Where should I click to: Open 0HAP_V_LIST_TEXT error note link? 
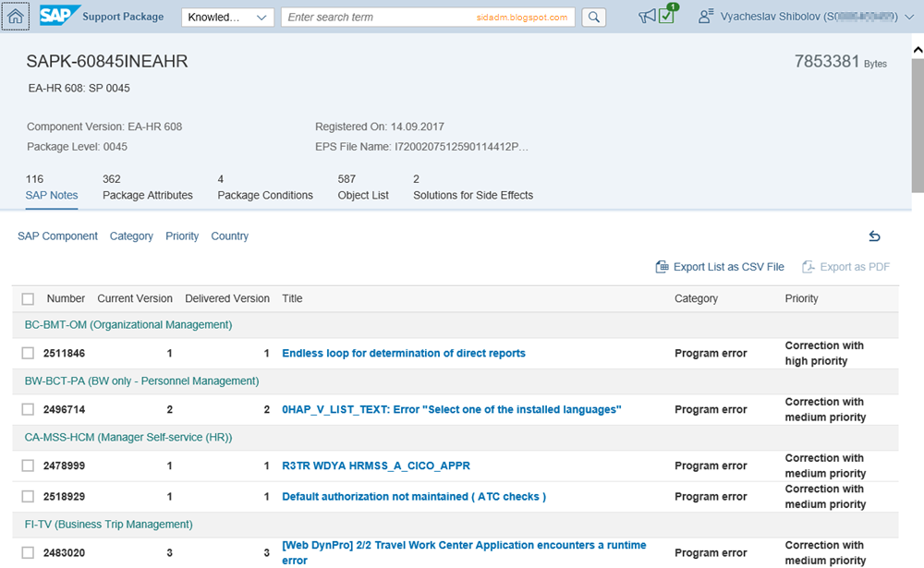(x=452, y=409)
